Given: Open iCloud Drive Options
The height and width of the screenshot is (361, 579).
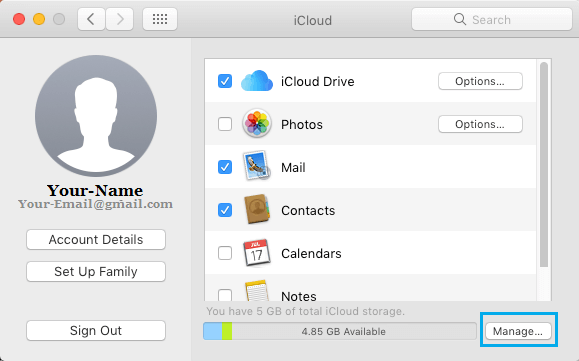Looking at the screenshot, I should [480, 81].
